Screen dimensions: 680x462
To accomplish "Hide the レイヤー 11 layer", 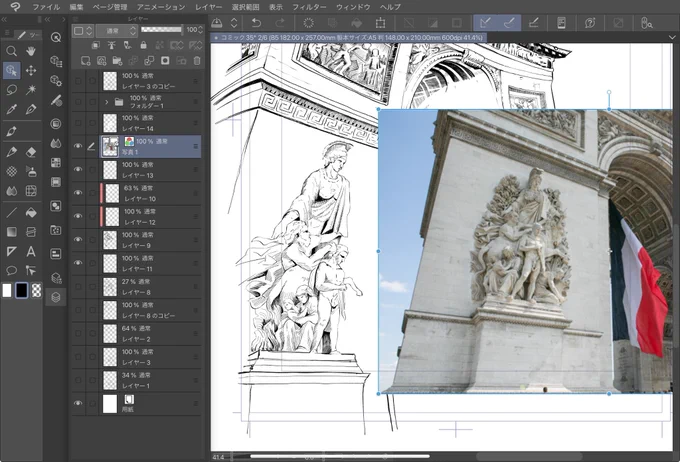I will point(78,263).
